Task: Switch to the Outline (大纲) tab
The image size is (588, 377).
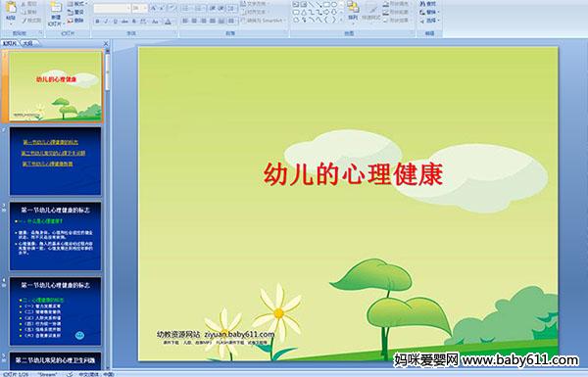Action: (x=28, y=43)
